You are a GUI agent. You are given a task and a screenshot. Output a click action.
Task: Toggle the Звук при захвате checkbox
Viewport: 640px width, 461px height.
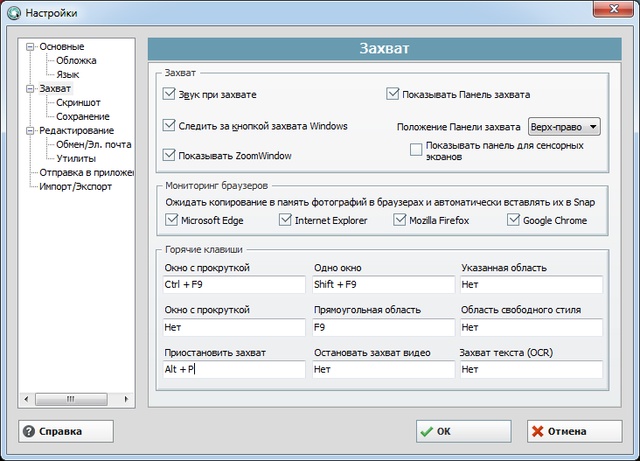click(x=169, y=94)
